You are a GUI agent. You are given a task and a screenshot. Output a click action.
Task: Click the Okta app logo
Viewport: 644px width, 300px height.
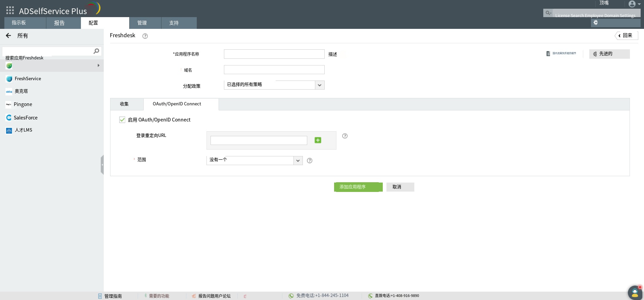[x=9, y=92]
